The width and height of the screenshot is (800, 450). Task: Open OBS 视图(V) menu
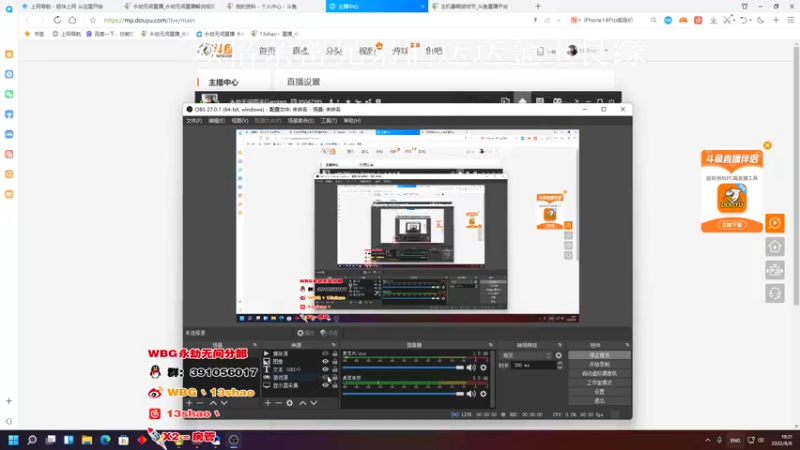click(240, 121)
